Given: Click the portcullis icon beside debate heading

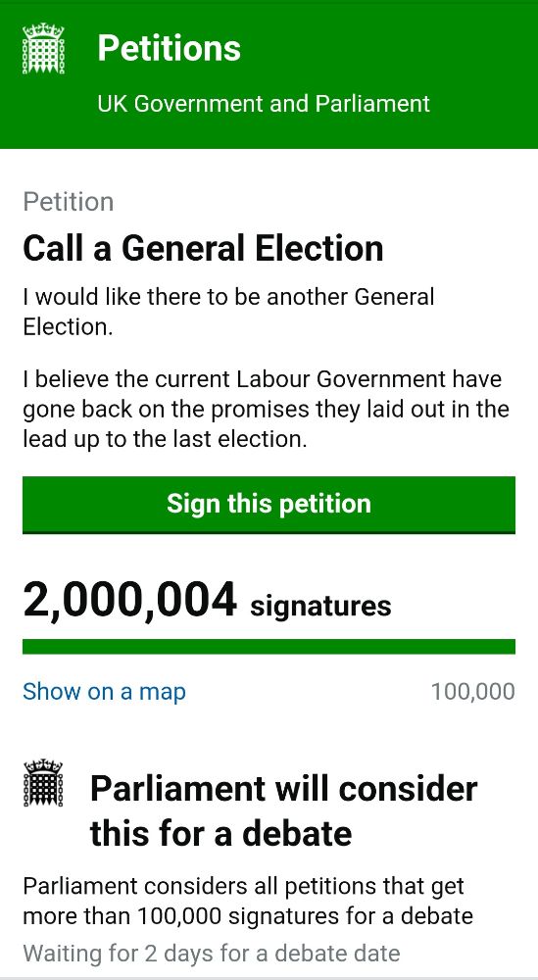Looking at the screenshot, I should [43, 783].
